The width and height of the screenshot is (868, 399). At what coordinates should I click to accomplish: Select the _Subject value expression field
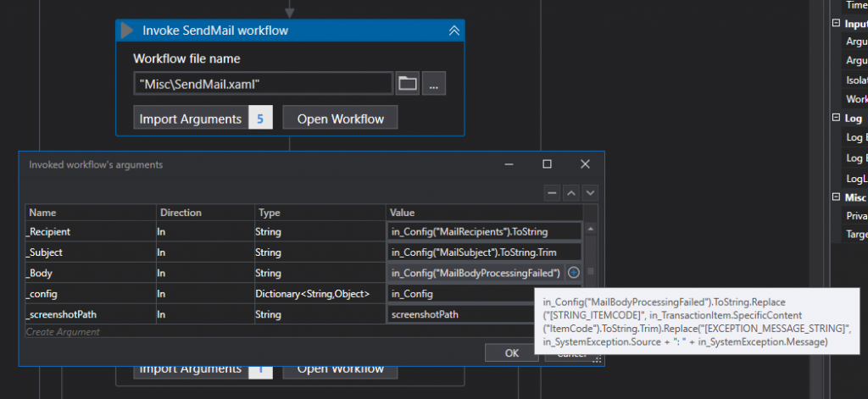coord(484,252)
